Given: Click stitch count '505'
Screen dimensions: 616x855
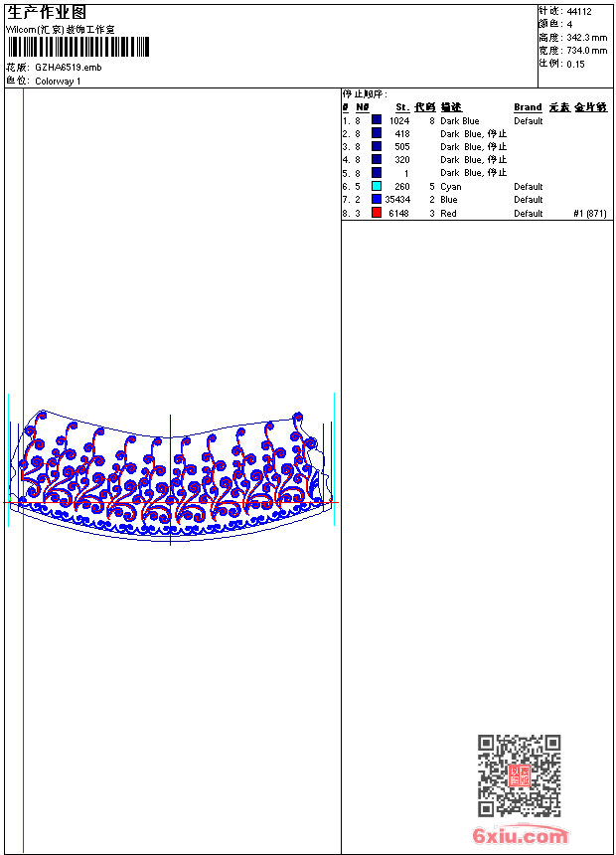Looking at the screenshot, I should pyautogui.click(x=402, y=147).
